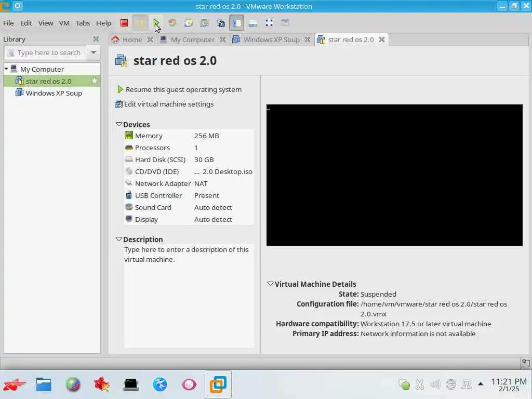This screenshot has height=399, width=532.
Task: Click the description text field
Action: (189, 295)
